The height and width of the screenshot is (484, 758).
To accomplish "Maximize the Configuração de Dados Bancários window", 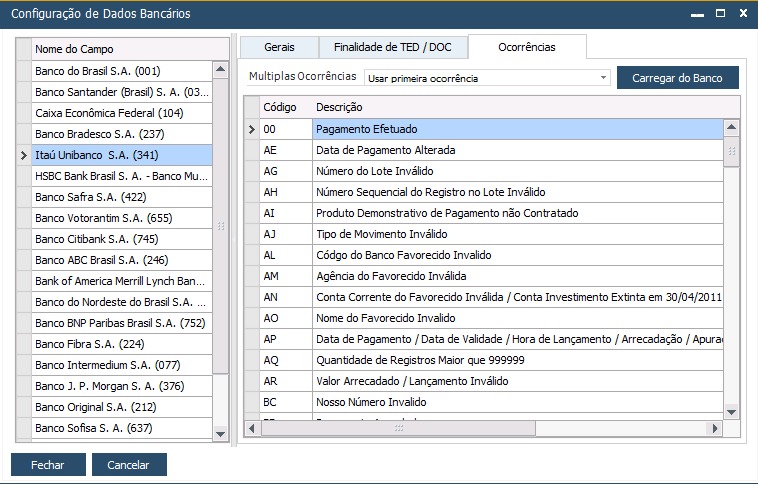I will coord(720,14).
